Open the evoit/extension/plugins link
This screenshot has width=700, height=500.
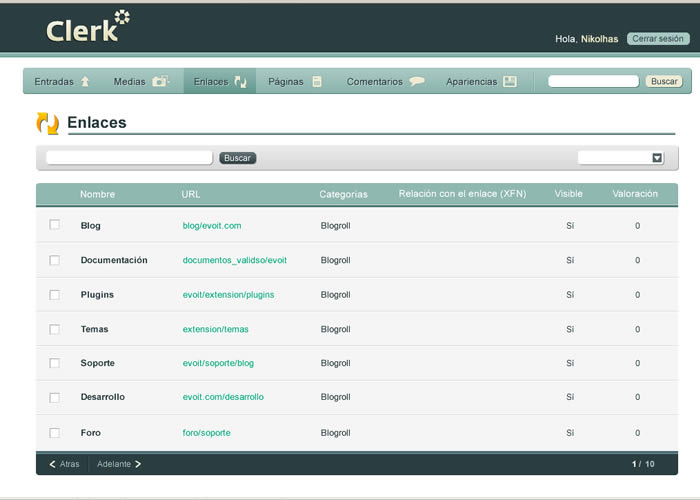point(229,295)
